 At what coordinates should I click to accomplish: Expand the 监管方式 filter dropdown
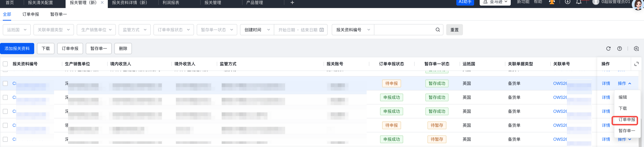point(134,30)
